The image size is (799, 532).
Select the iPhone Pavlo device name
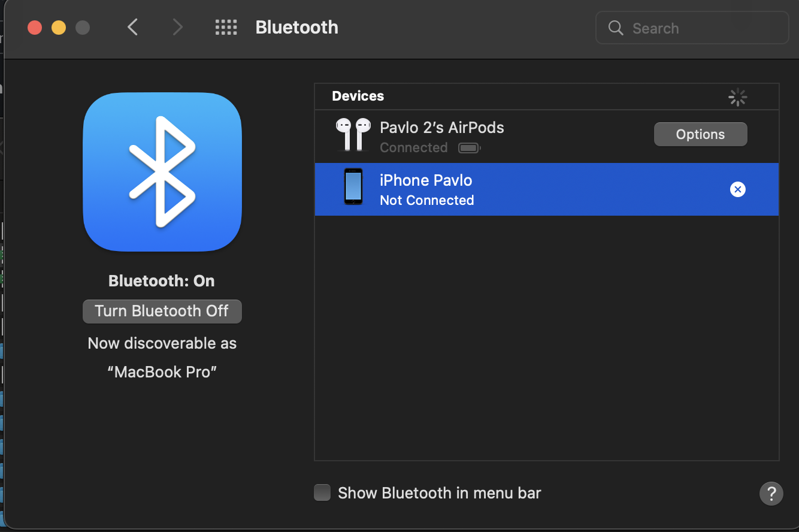[x=426, y=180]
